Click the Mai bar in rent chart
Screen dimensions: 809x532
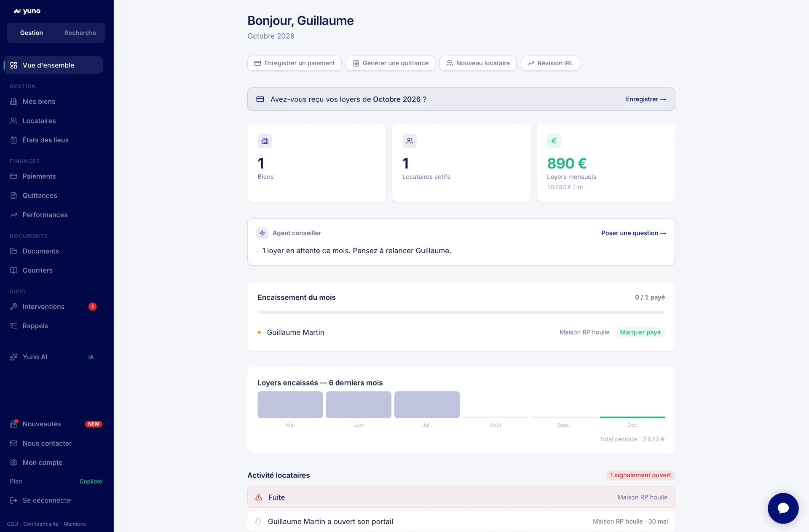coord(290,405)
